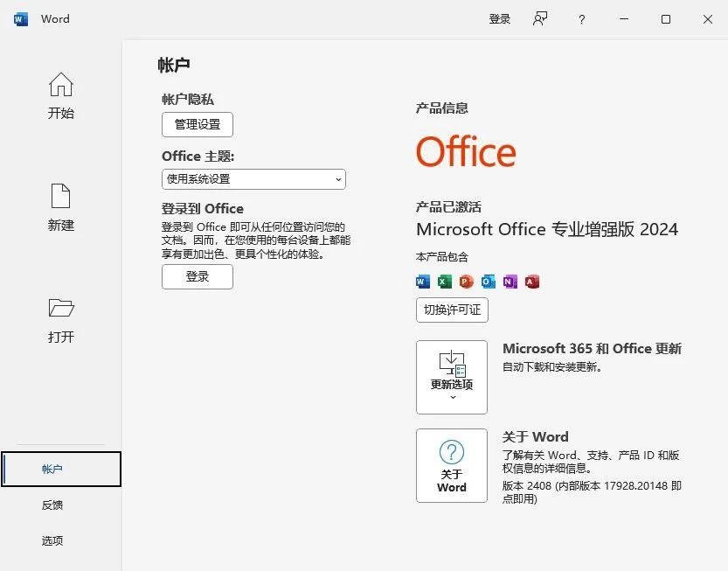Click the 登录到 Office heading

tap(203, 209)
